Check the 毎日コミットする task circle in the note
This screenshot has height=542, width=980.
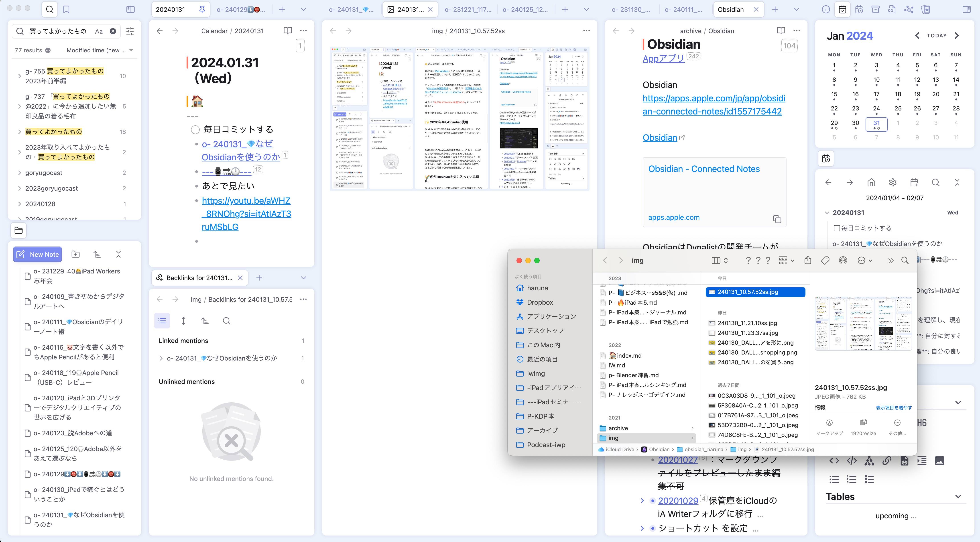[x=195, y=130]
